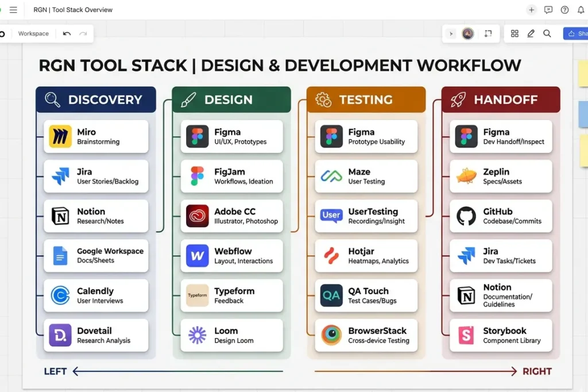Open the notifications bell icon
588x392 pixels.
pyautogui.click(x=581, y=10)
